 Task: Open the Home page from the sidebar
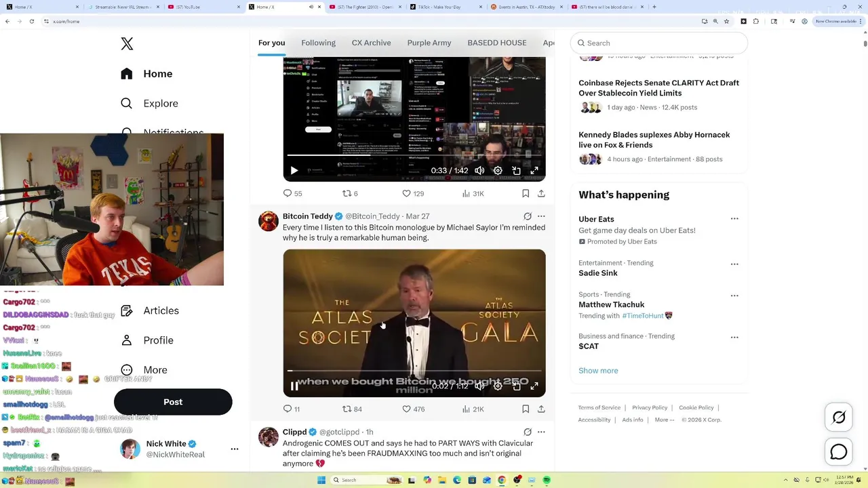click(147, 74)
